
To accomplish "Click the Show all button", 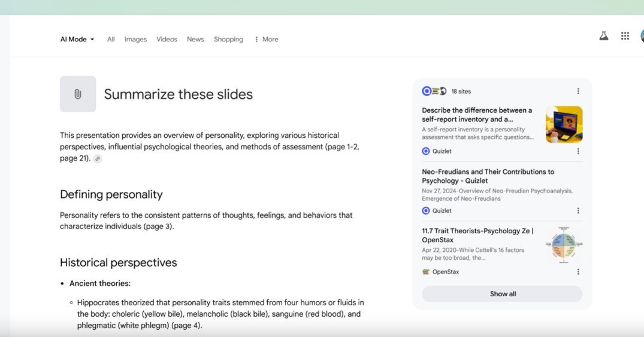I will [502, 294].
